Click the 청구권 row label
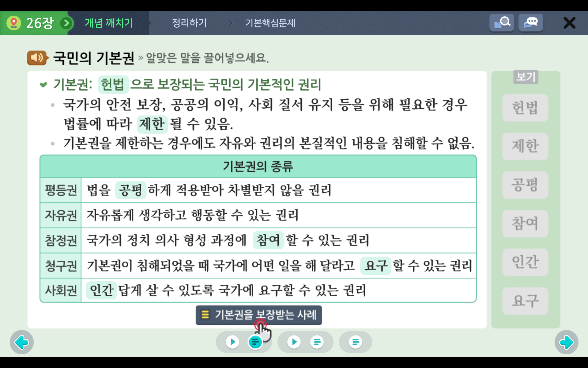 (x=61, y=266)
